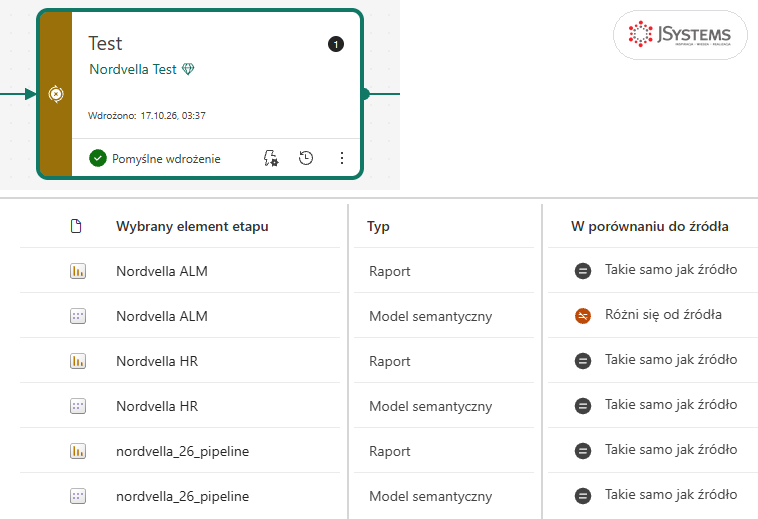Click the premium diamond icon next to Nordvella Test
Viewport: 758px width, 519px height.
click(188, 69)
